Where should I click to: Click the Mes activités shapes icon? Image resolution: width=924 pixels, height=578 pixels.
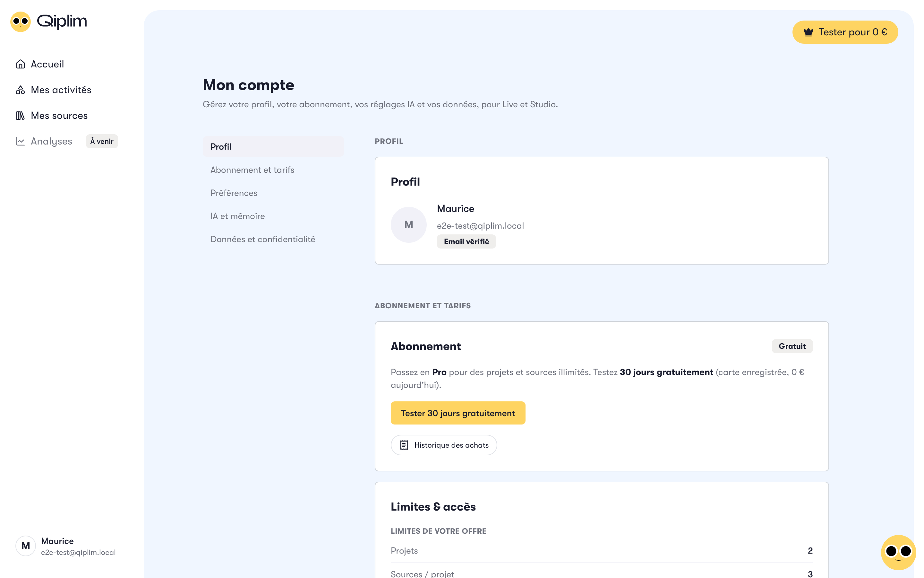pos(20,90)
